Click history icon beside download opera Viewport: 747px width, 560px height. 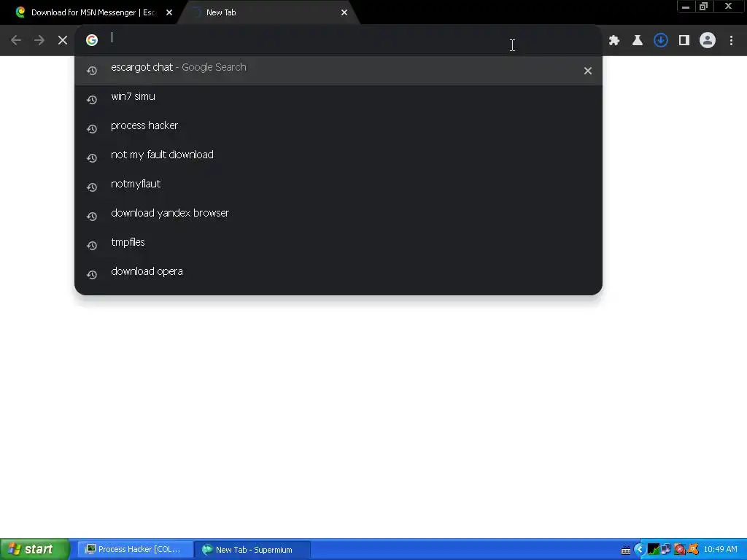[92, 275]
